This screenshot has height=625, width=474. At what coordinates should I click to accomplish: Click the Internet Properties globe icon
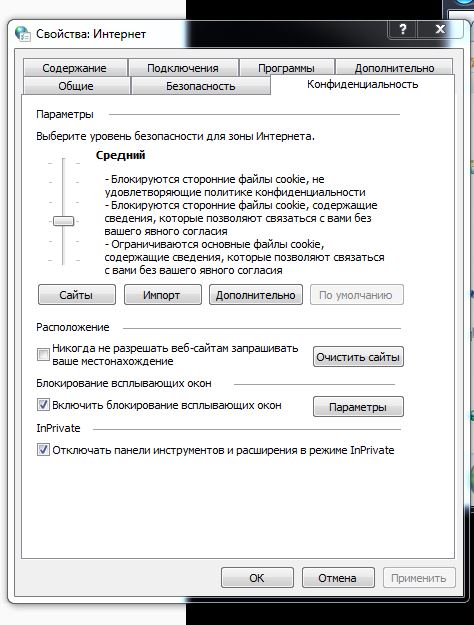[23, 33]
